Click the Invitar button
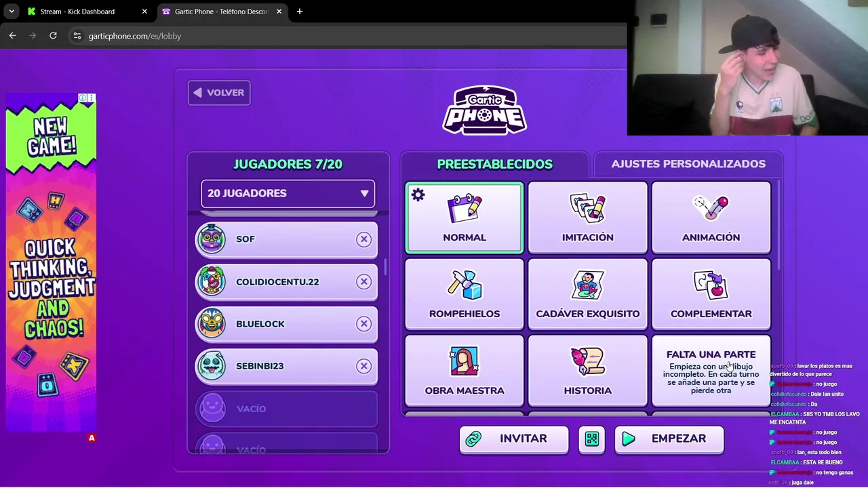 click(514, 439)
